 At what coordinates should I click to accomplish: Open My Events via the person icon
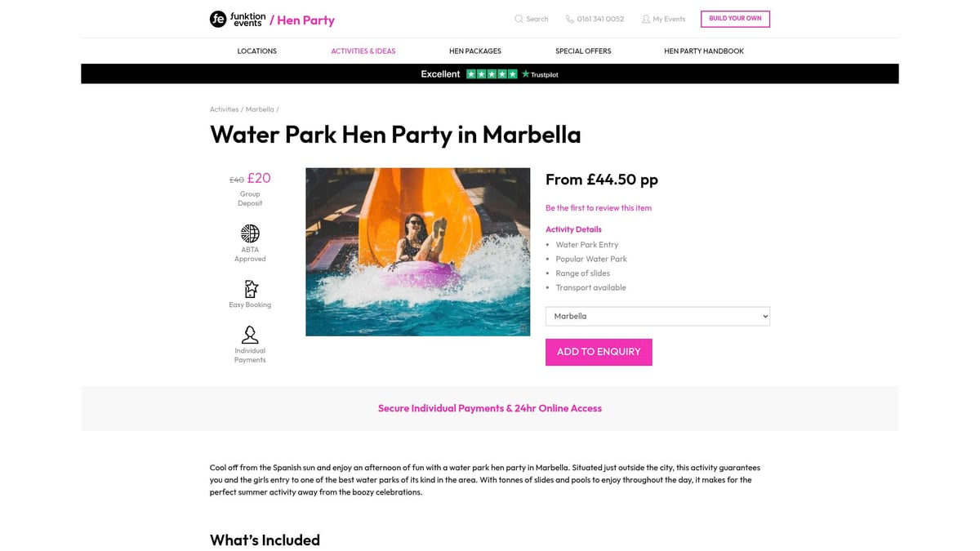click(x=645, y=19)
